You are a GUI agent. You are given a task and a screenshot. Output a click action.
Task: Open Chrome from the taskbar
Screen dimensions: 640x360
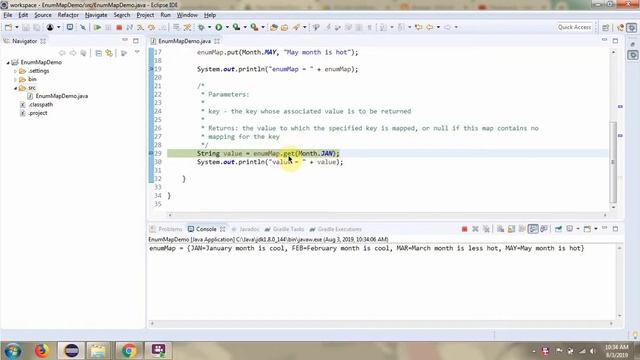[x=129, y=350]
